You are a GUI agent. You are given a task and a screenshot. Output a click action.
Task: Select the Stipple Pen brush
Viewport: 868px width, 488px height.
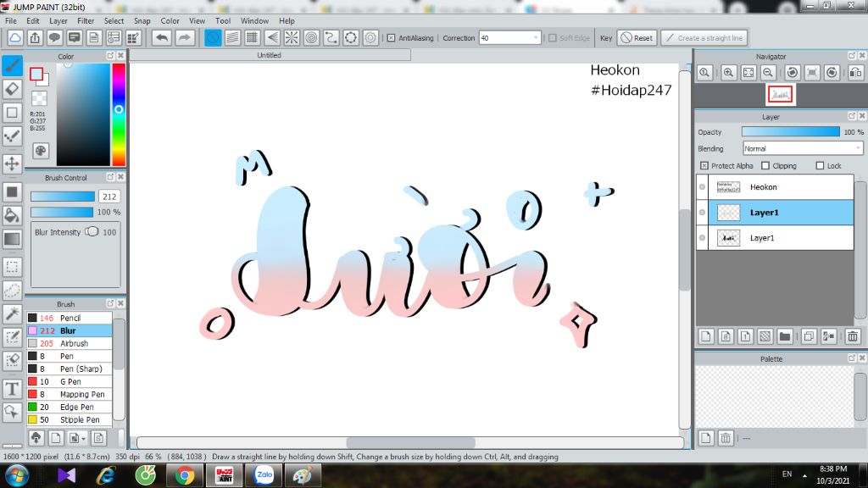point(70,419)
